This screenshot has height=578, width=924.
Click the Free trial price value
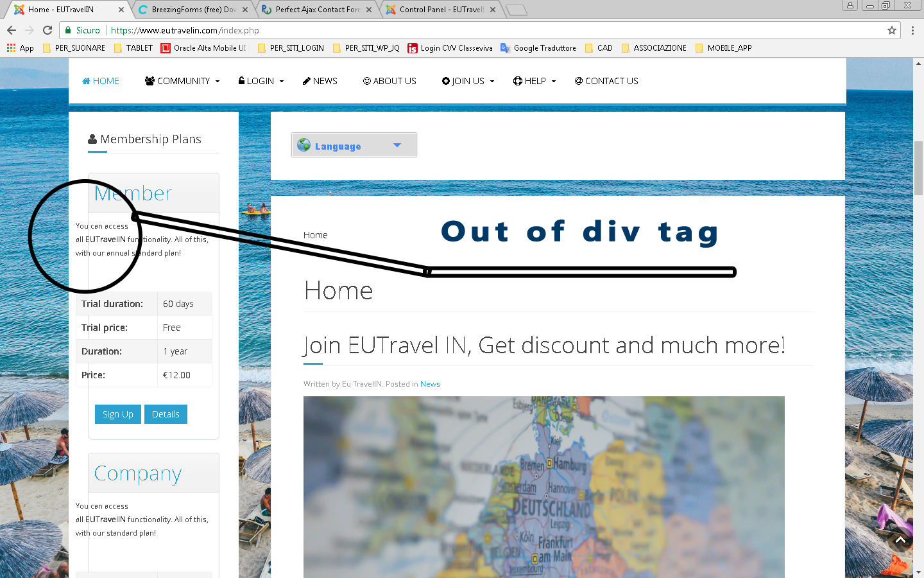pos(172,328)
